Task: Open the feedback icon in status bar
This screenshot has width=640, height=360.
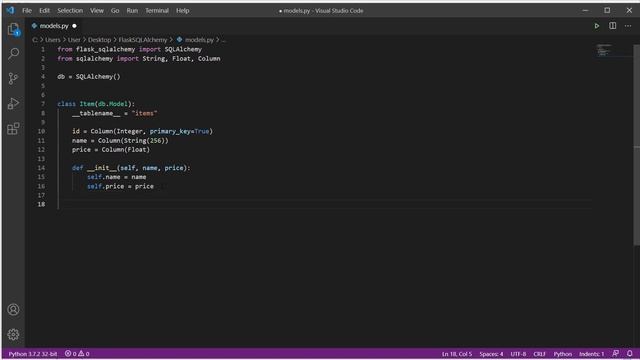Action: coord(616,353)
